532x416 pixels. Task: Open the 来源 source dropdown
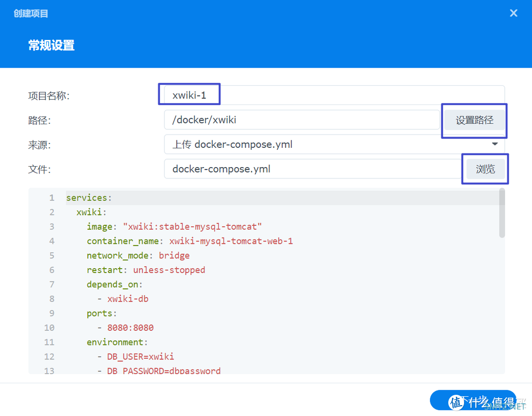click(x=334, y=144)
